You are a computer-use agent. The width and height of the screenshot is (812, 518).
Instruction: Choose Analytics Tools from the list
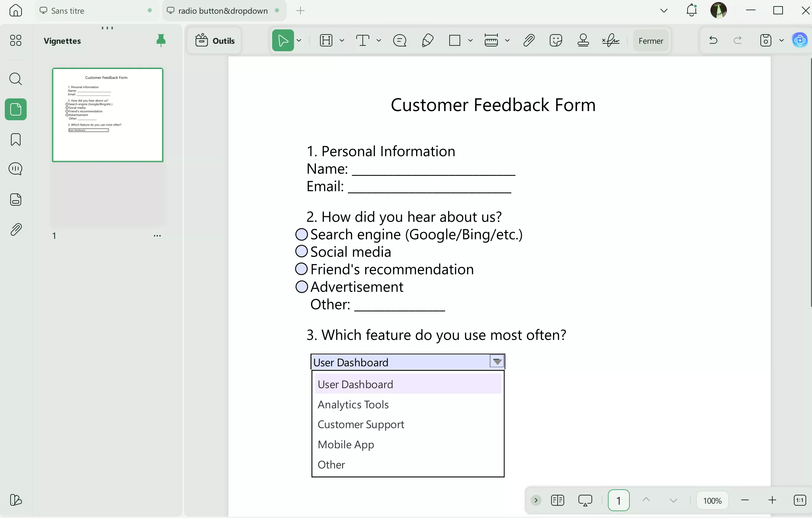[353, 405]
